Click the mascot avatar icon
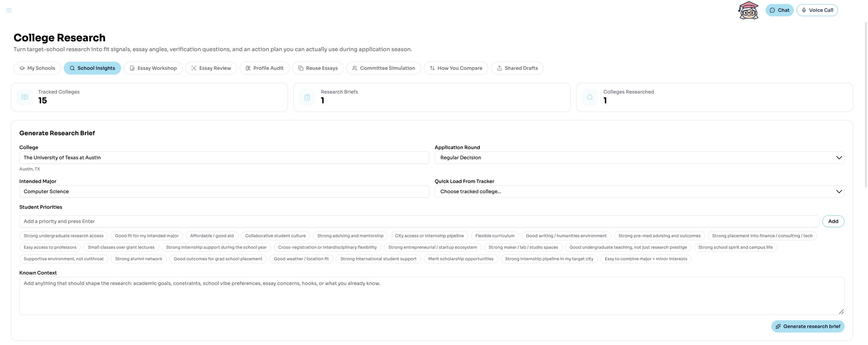The image size is (868, 345). [748, 10]
